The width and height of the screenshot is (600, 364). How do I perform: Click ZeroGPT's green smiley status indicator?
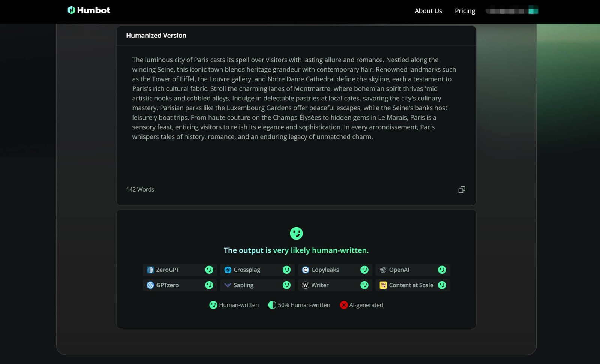209,270
